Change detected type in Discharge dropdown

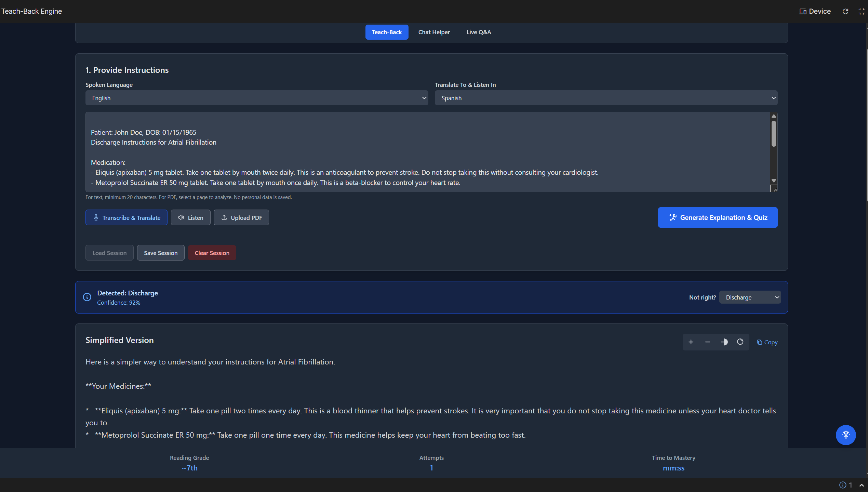click(750, 297)
